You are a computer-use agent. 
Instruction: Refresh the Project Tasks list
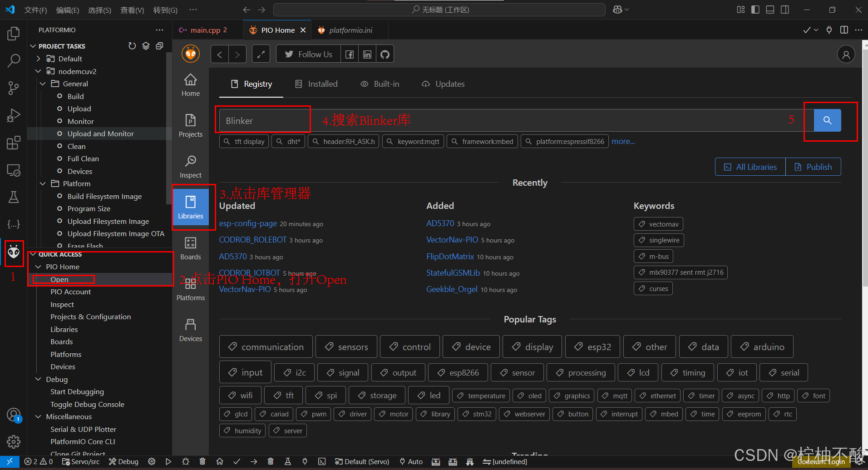132,46
